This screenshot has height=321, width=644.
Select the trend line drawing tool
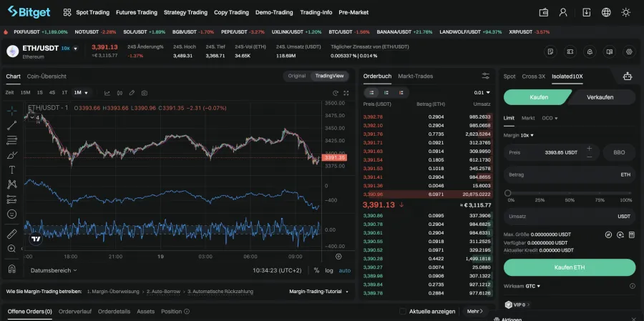12,126
